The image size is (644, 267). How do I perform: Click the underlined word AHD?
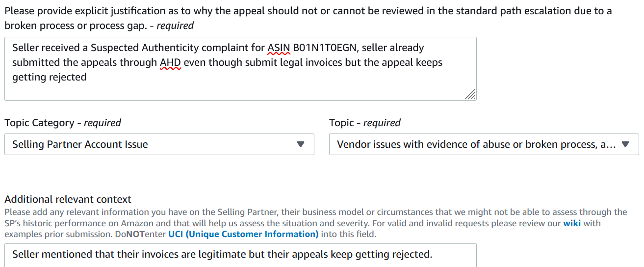[x=170, y=62]
